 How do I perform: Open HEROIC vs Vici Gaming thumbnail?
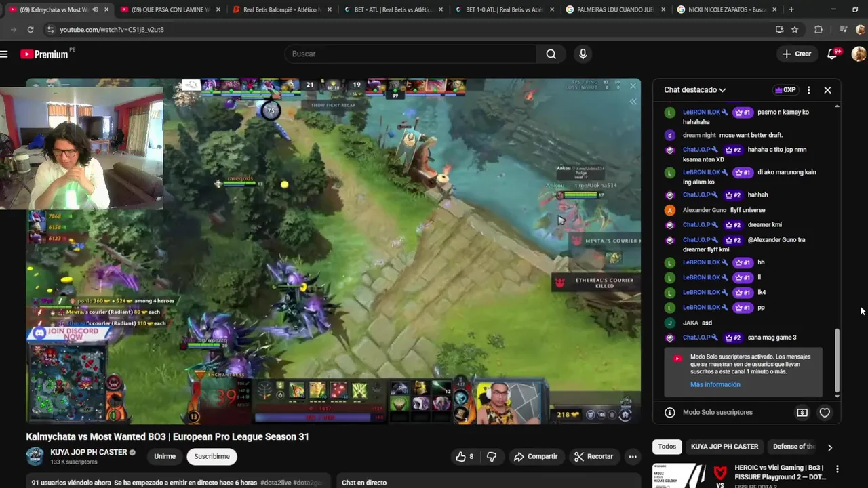pos(691,476)
